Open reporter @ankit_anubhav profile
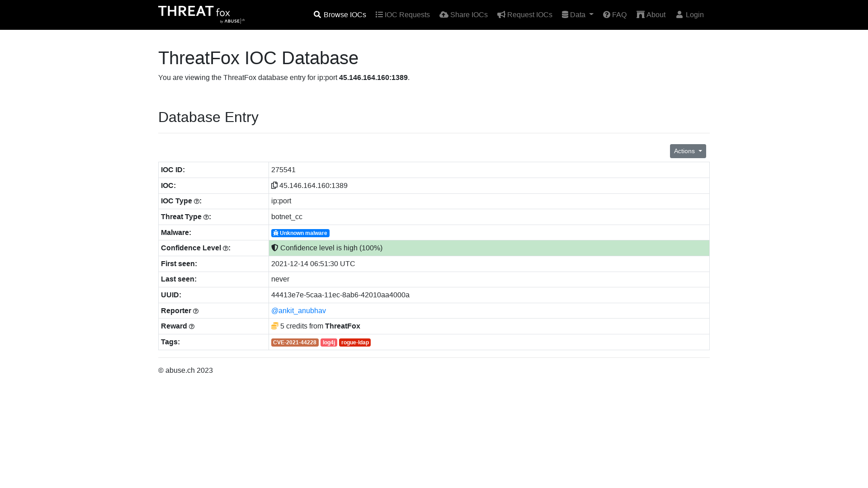This screenshot has height=488, width=868. [x=298, y=311]
